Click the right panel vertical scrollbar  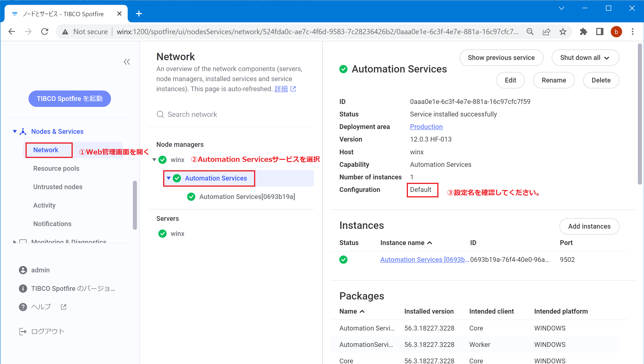tap(639, 114)
